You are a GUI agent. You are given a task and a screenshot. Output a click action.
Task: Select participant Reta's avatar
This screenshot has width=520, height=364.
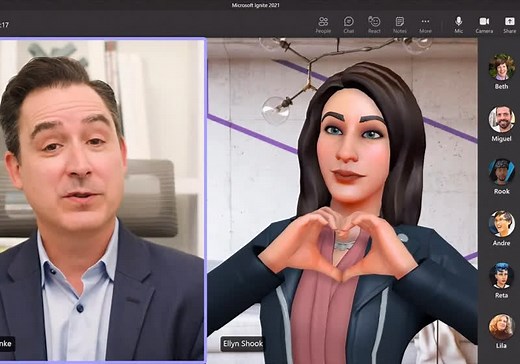pyautogui.click(x=501, y=276)
